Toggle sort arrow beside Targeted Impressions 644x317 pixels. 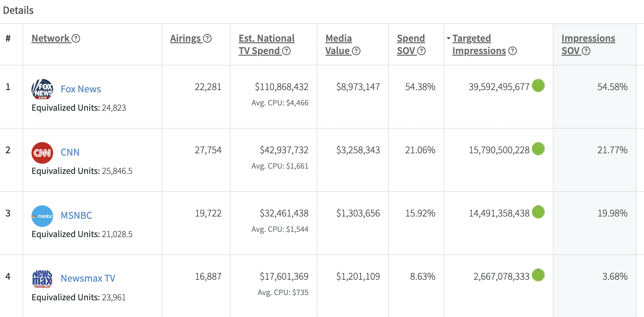[x=448, y=39]
